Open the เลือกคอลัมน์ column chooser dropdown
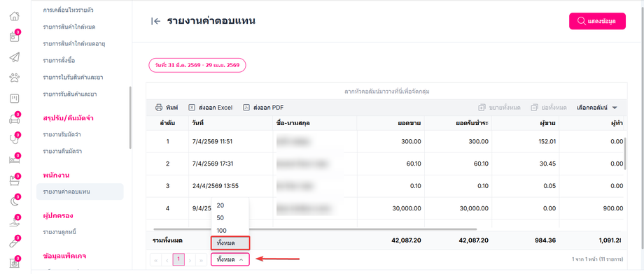 tap(597, 108)
